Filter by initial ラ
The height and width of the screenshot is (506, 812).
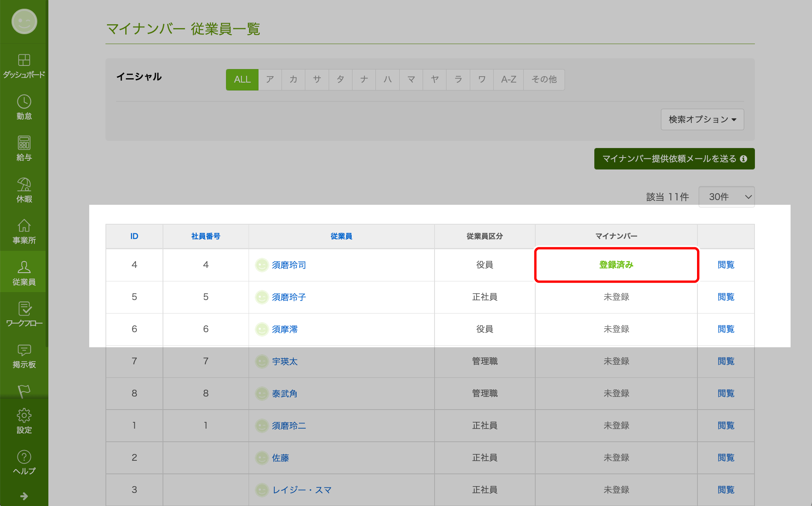coord(458,79)
